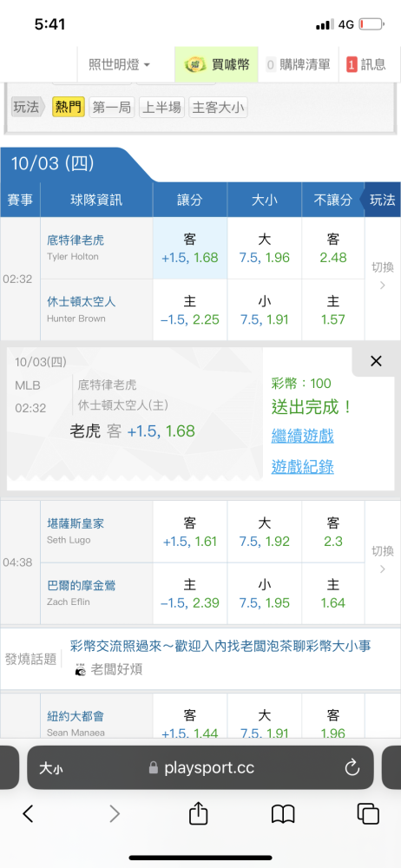401x868 pixels.
Task: Expand 切換 for Royals vs Orioles game
Action: click(x=383, y=560)
